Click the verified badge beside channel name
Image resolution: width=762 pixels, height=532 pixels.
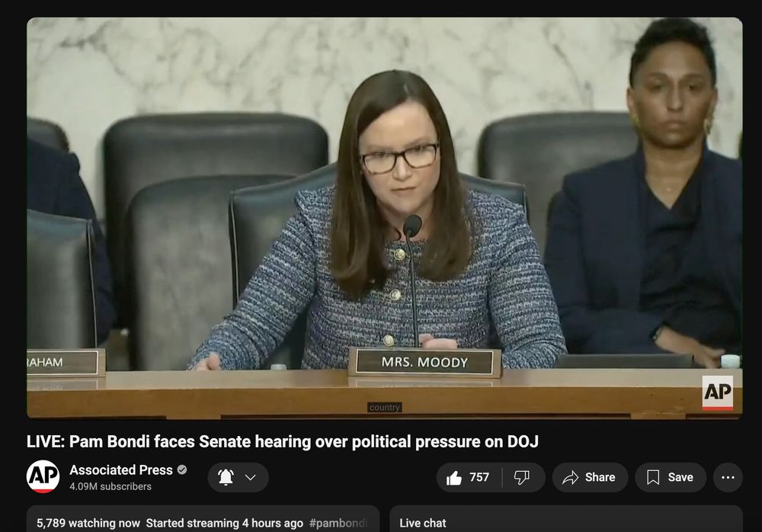coord(182,470)
